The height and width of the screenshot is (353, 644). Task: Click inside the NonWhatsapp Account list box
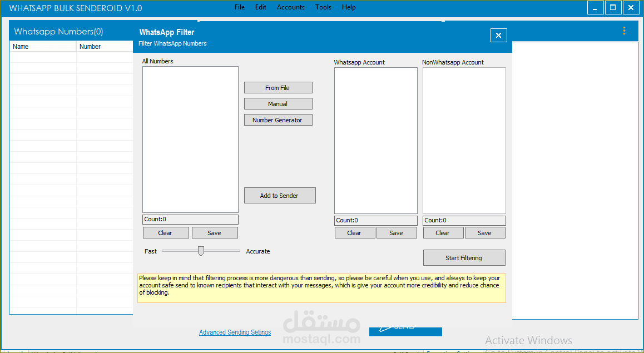tap(464, 141)
